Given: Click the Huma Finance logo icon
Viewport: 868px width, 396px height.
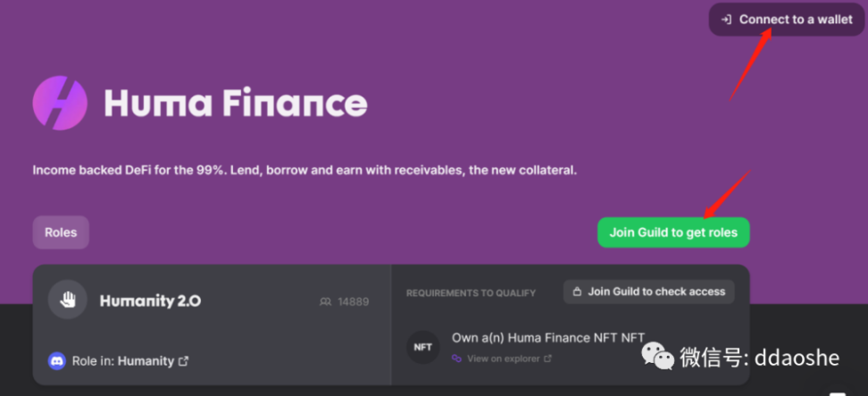Looking at the screenshot, I should [x=60, y=104].
